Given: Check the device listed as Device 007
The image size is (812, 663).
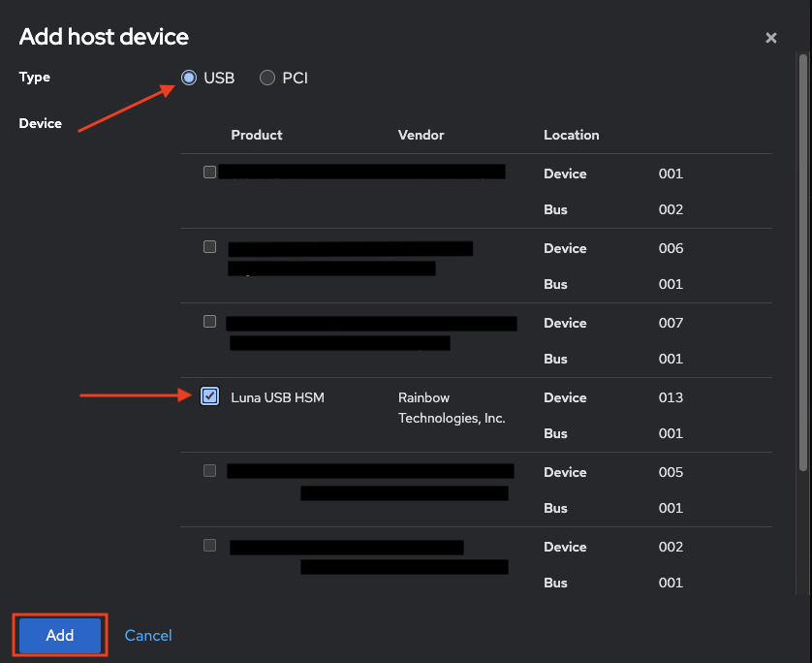Looking at the screenshot, I should coord(209,321).
